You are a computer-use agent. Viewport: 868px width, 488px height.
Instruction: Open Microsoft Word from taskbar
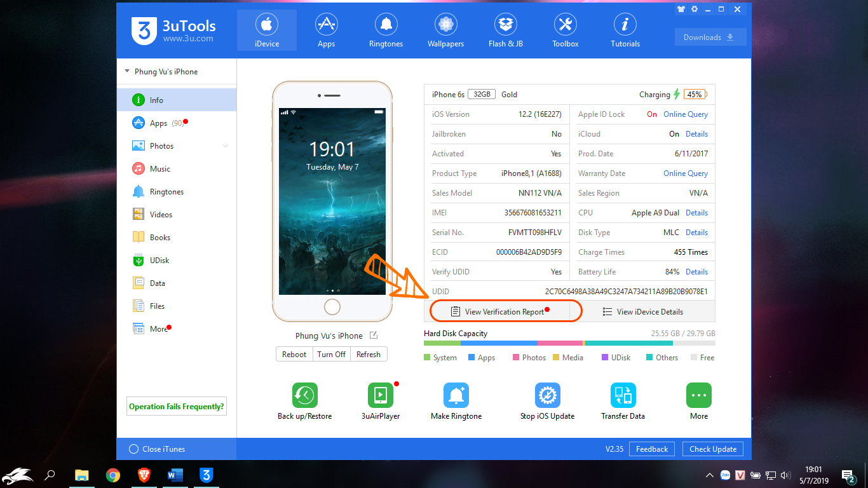coord(175,475)
